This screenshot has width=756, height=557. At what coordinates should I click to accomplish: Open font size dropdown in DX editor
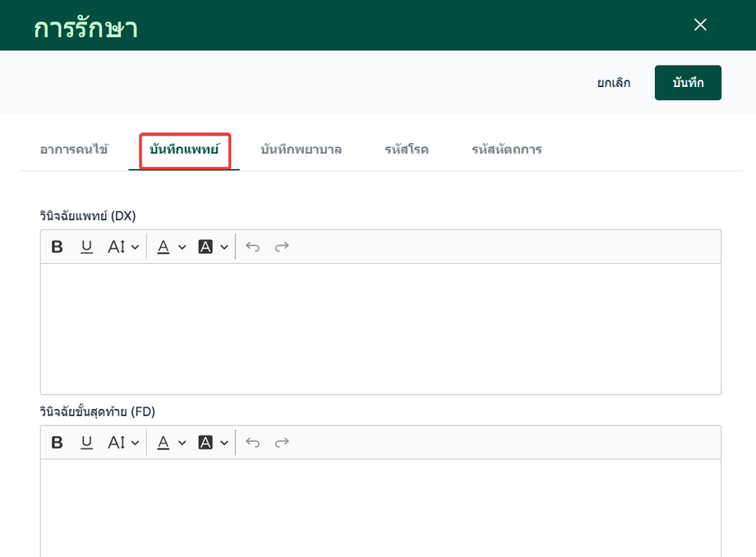click(123, 246)
